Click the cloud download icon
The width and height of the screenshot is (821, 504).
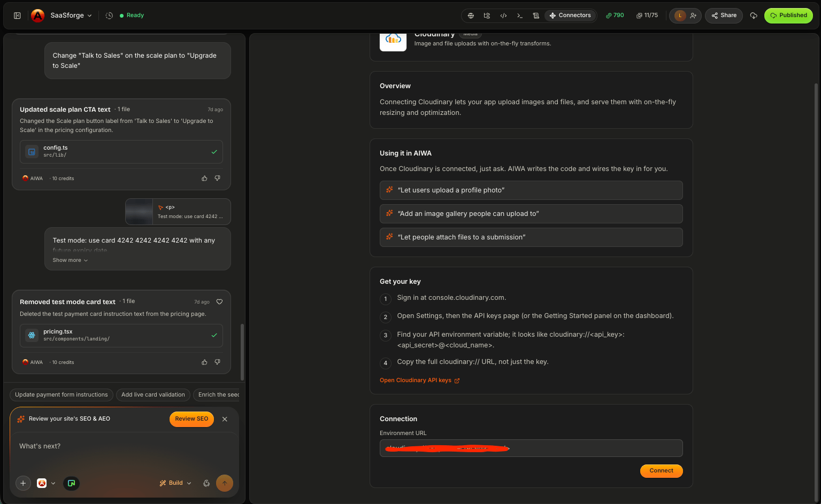(754, 15)
